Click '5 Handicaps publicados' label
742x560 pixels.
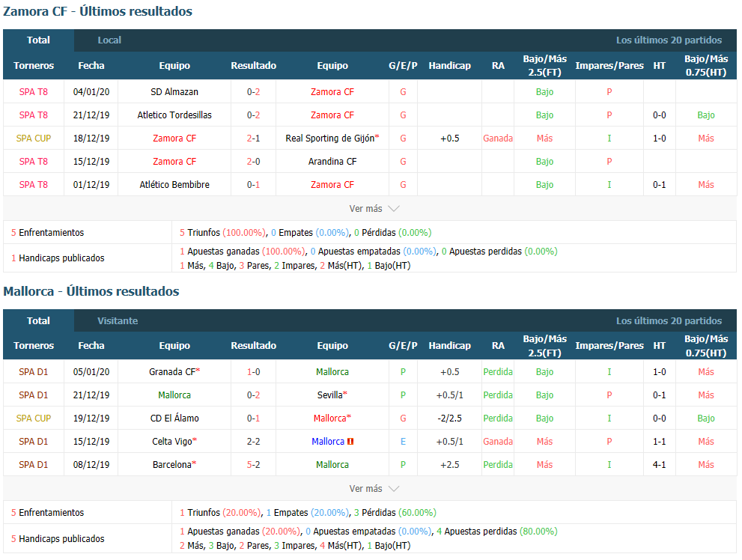tap(58, 539)
